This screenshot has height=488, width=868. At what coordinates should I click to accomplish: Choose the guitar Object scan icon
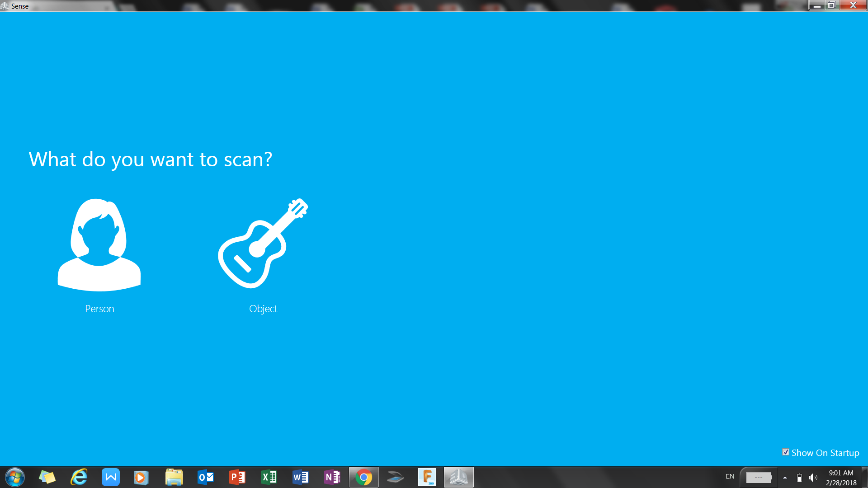(263, 244)
